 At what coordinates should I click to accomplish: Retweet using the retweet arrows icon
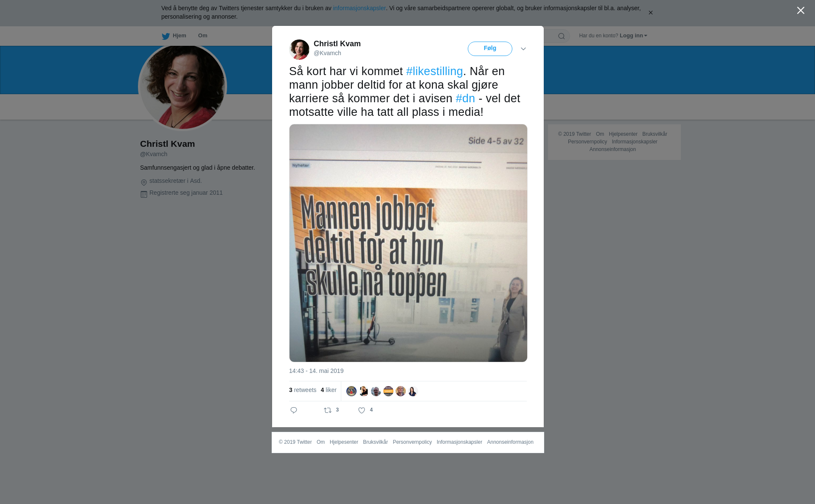tap(328, 410)
